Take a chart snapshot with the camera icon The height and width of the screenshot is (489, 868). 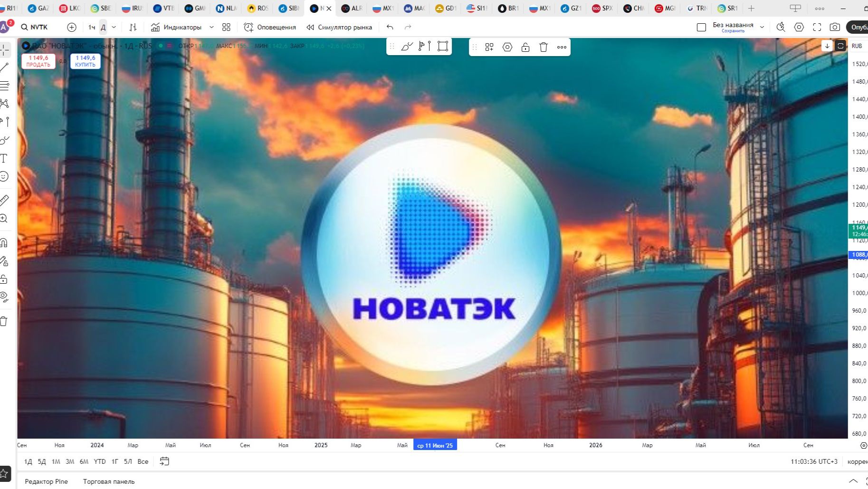click(x=835, y=27)
